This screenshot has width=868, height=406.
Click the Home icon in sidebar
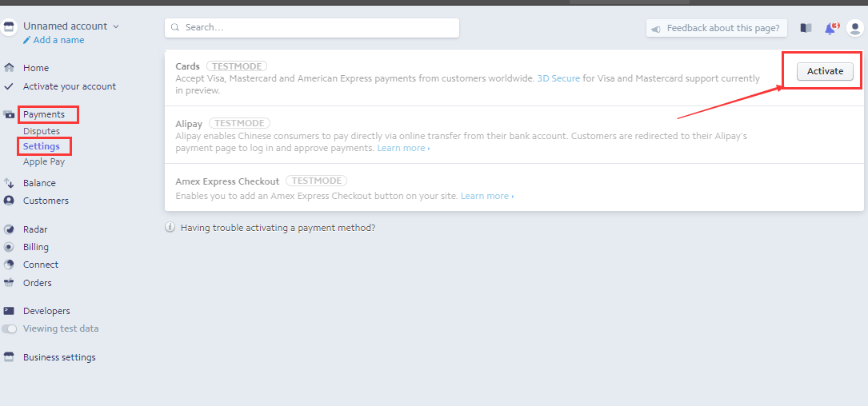point(9,68)
